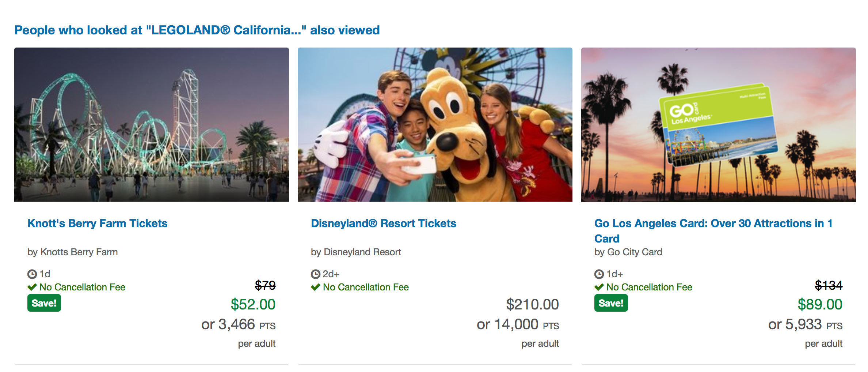Click green checkmark on Disneyland Resort card
The height and width of the screenshot is (372, 868).
pyautogui.click(x=316, y=287)
